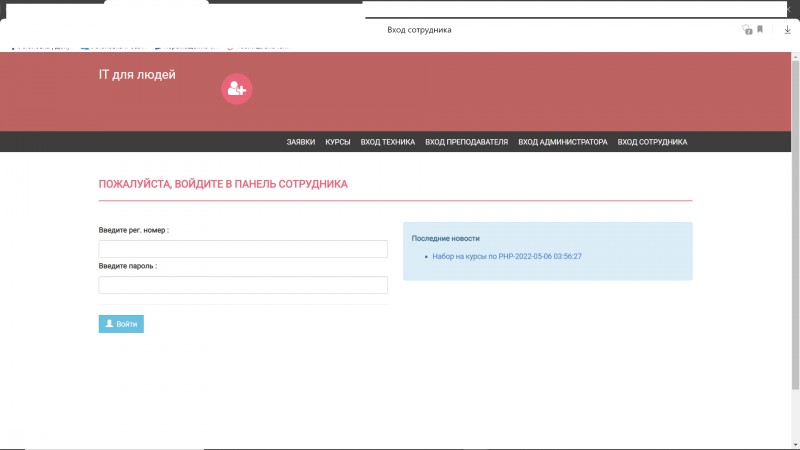The width and height of the screenshot is (800, 450).
Task: Go to ВХОД ТЕХНИКА page
Action: 388,142
